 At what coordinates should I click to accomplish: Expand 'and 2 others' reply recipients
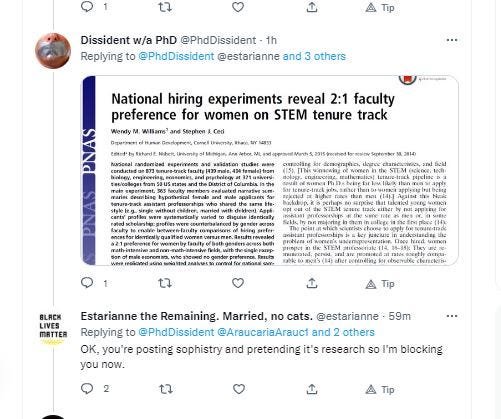343,332
